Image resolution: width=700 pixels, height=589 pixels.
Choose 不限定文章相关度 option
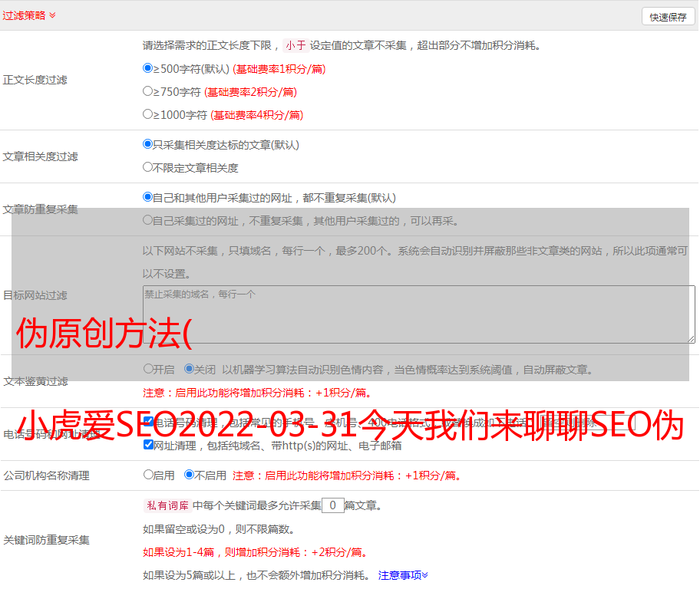[x=147, y=167]
